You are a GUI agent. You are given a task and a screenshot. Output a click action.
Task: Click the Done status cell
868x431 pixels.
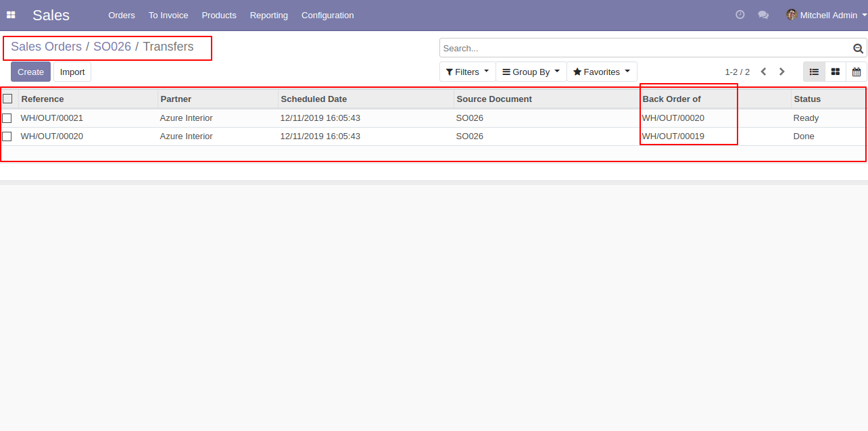pyautogui.click(x=804, y=136)
